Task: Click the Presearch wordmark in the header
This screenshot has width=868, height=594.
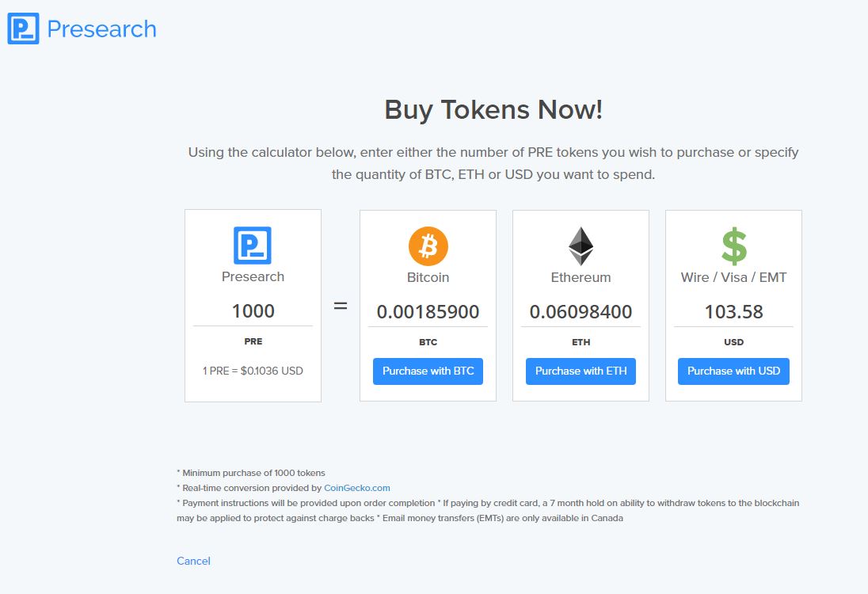Action: coord(102,29)
